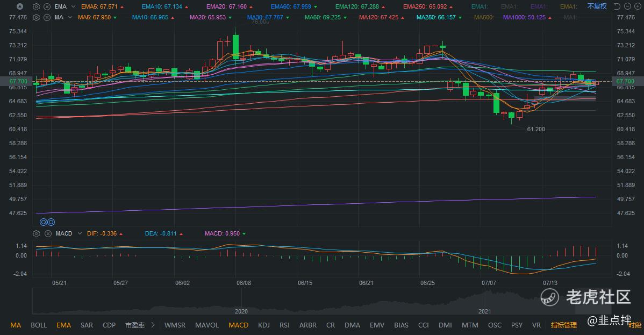Click the 07/13 date label on the time axis
This screenshot has height=335, width=644.
pyautogui.click(x=550, y=283)
